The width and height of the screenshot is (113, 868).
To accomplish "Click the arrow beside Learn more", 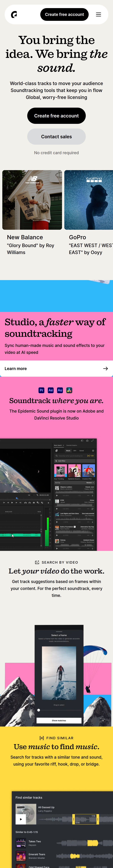I will (106, 369).
